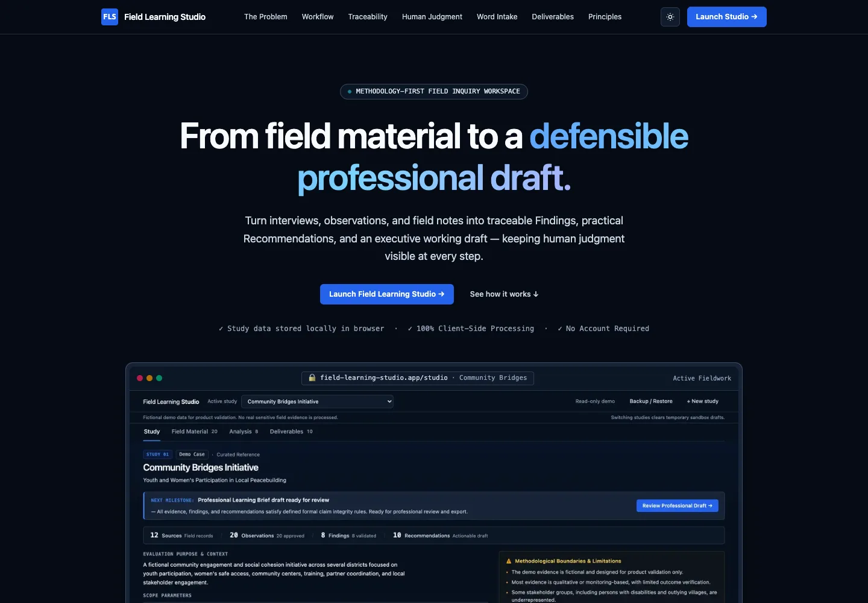Click the Launch Studio button in header
This screenshot has width=868, height=603.
pos(727,17)
